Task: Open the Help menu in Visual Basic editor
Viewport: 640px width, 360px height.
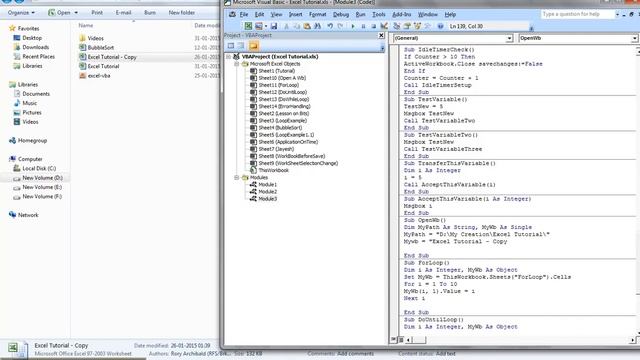Action: [x=450, y=15]
